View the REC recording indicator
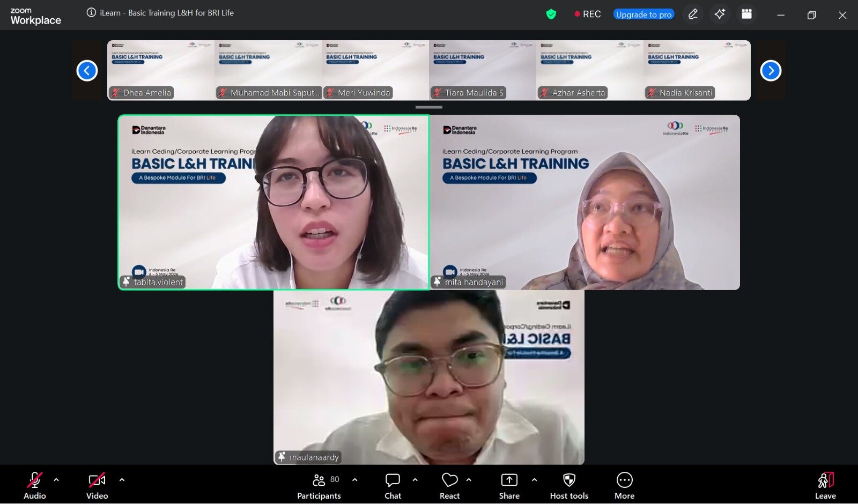This screenshot has height=504, width=858. point(587,14)
